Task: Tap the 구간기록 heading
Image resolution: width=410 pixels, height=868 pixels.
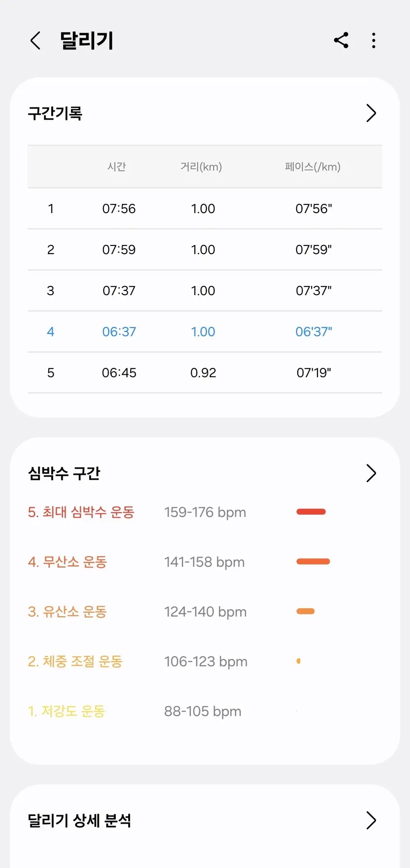Action: pyautogui.click(x=55, y=113)
